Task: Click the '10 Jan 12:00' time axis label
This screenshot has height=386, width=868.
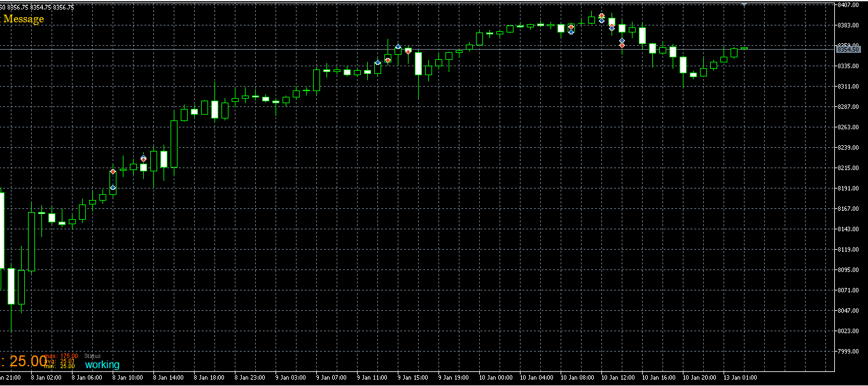Action: pyautogui.click(x=618, y=378)
